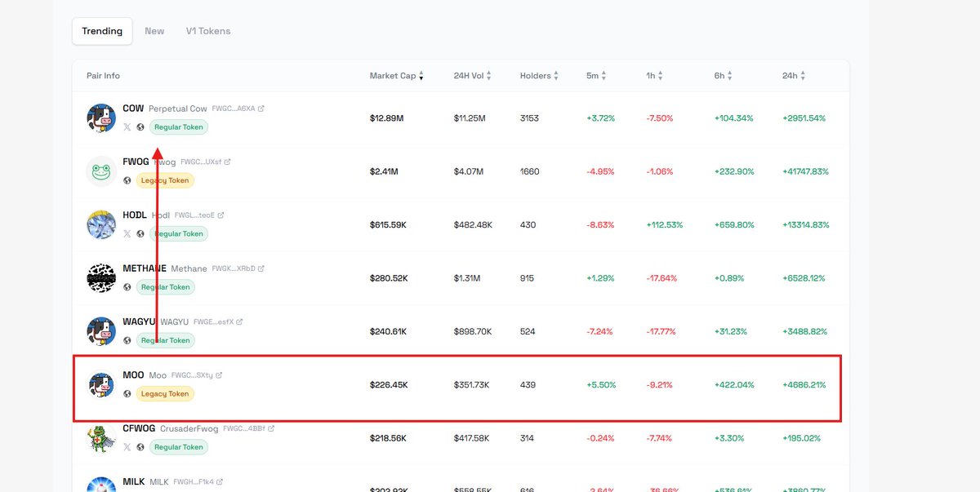This screenshot has width=980, height=492.
Task: Open the COW token cow avatar
Action: 101,117
